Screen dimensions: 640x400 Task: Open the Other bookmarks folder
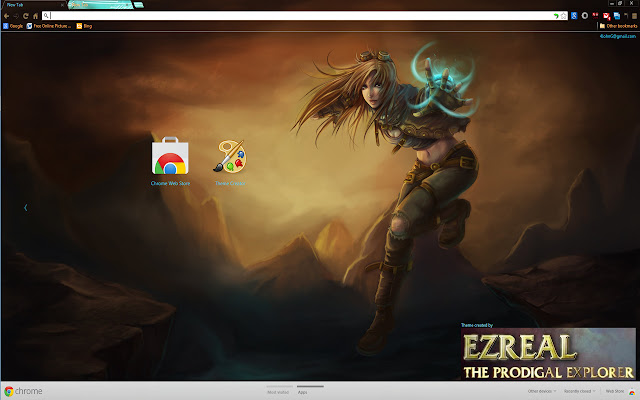click(618, 26)
